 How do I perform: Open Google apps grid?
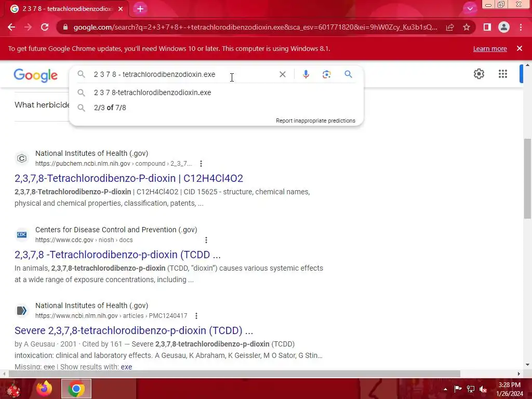(502, 74)
